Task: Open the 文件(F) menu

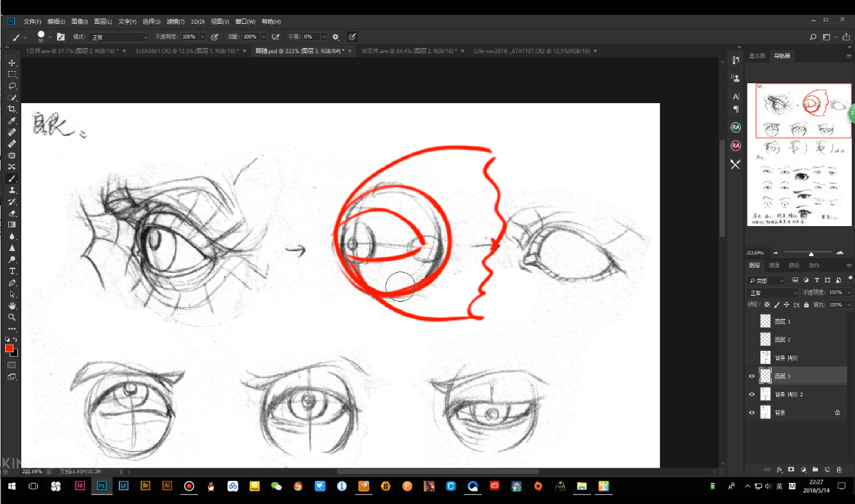Action: (x=33, y=21)
